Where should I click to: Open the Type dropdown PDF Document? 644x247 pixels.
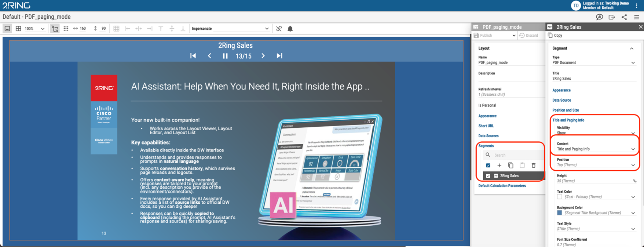coord(593,63)
